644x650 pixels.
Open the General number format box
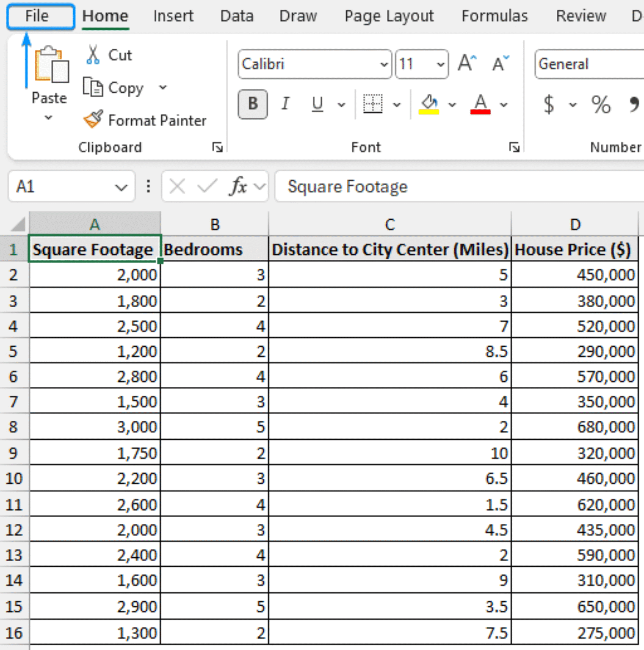pos(589,64)
